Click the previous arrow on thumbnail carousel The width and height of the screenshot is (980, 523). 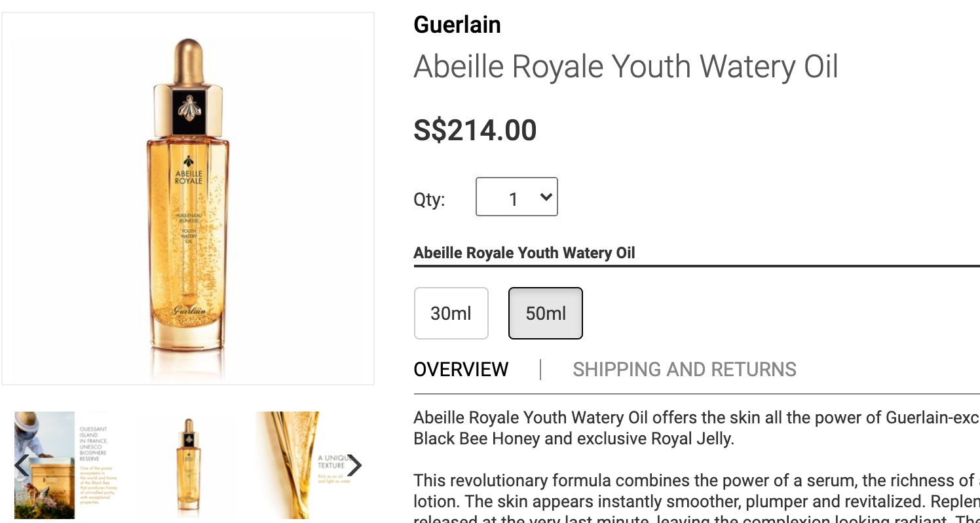22,465
